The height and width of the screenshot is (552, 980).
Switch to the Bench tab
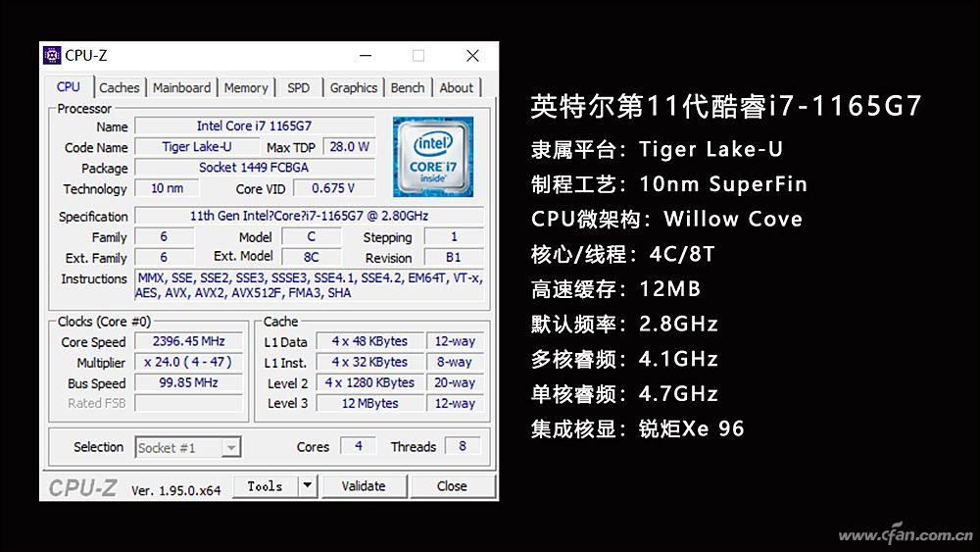coord(408,87)
